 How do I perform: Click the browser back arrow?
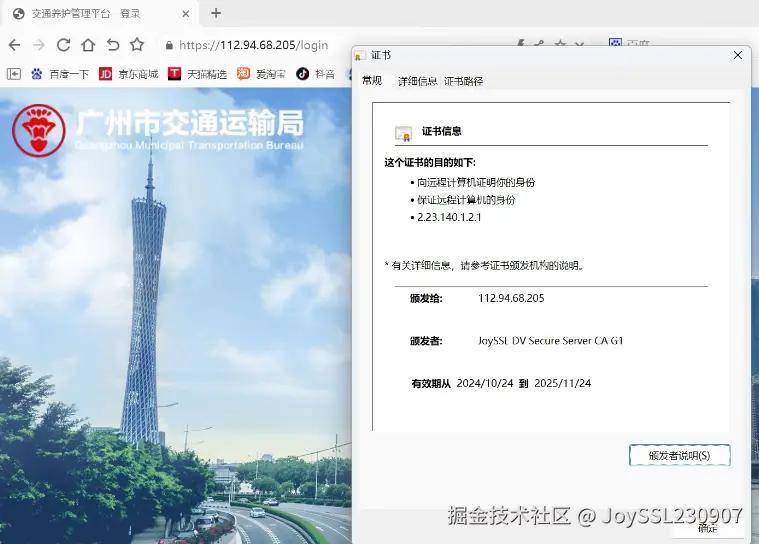pyautogui.click(x=15, y=45)
